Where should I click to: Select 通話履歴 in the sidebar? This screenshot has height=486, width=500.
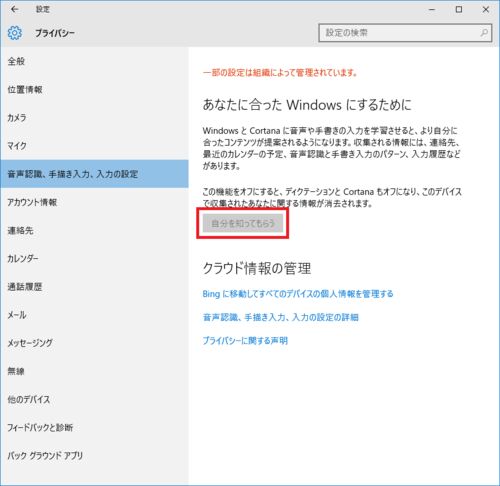[94, 287]
